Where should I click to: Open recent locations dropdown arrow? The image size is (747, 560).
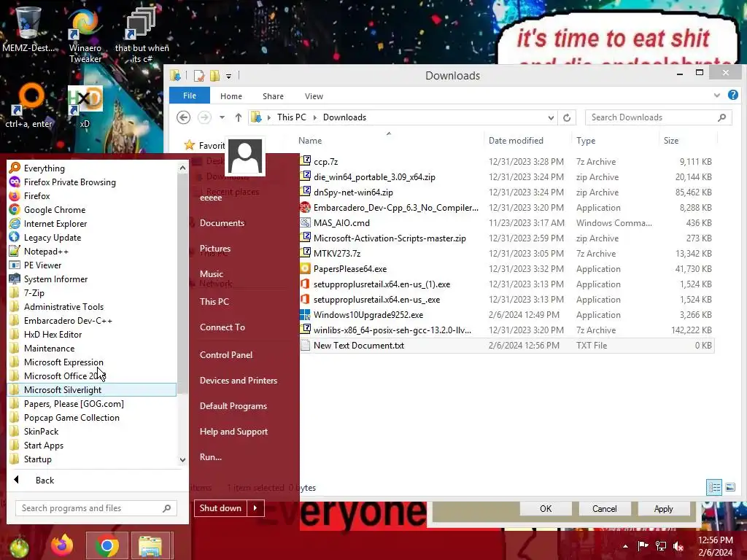coord(222,117)
